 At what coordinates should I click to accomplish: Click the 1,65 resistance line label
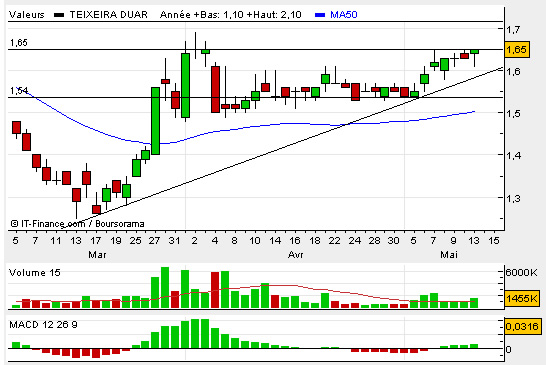coord(18,43)
